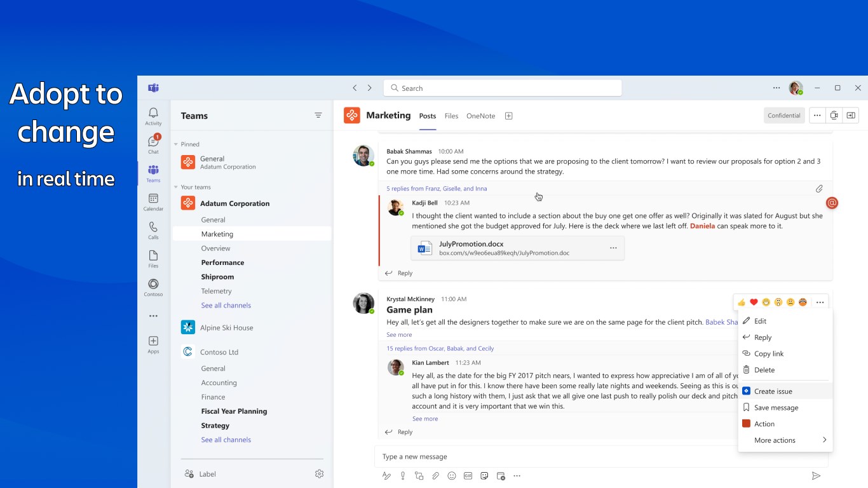Open the Shiproom channel
Viewport: 868px width, 488px height.
point(217,277)
